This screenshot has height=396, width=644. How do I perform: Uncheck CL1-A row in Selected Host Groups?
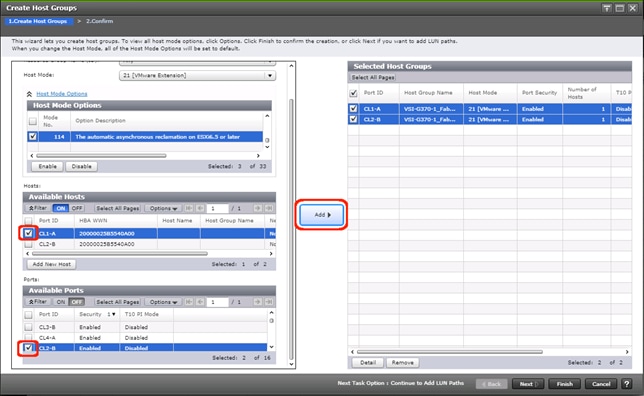[x=353, y=109]
